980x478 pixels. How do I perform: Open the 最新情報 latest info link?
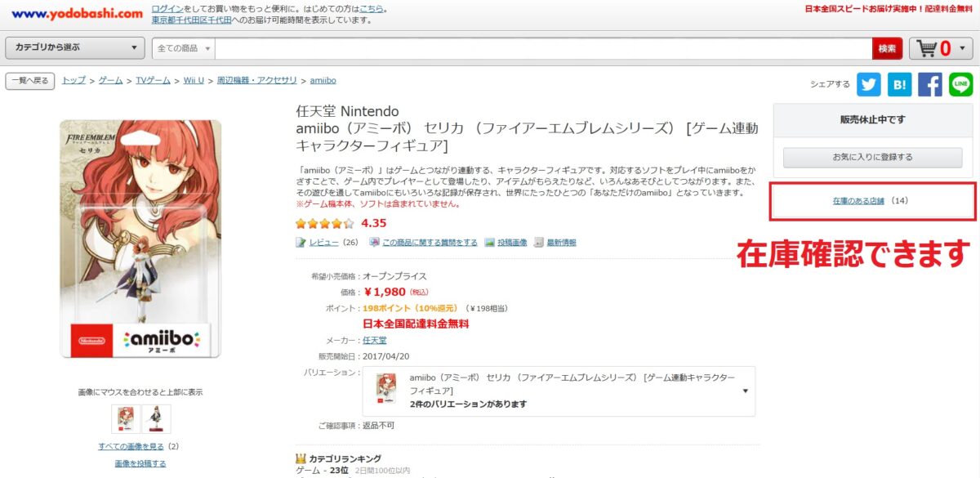(x=561, y=243)
